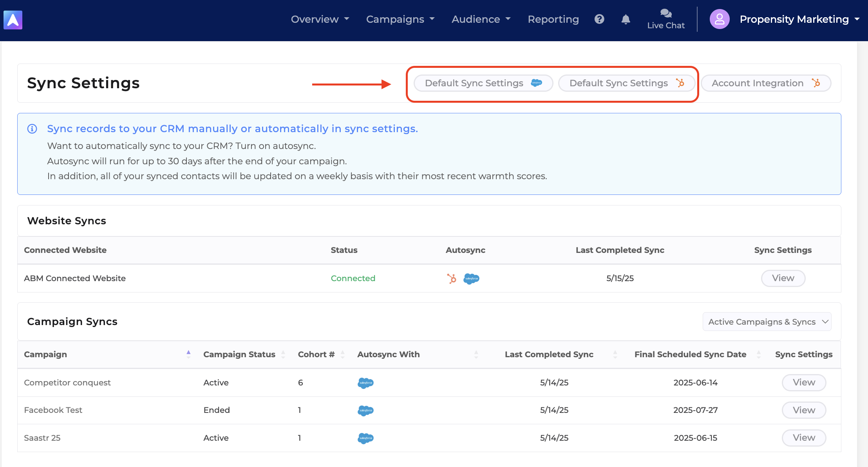Click the info icon in the blue banner
Image resolution: width=868 pixels, height=467 pixels.
[x=32, y=129]
